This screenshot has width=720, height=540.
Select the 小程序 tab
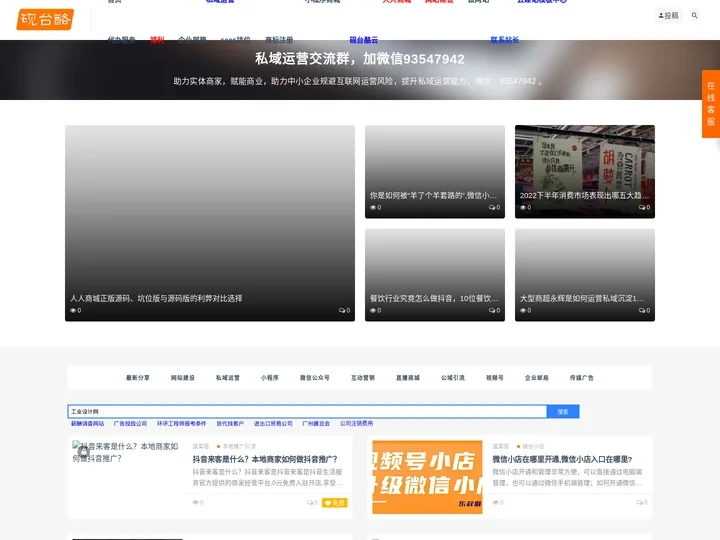[x=270, y=377]
